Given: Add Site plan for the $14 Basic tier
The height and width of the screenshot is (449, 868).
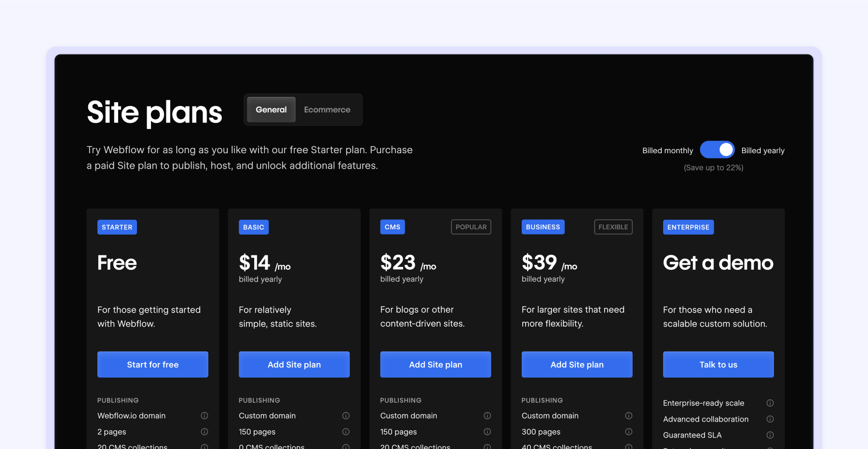Looking at the screenshot, I should pos(294,365).
